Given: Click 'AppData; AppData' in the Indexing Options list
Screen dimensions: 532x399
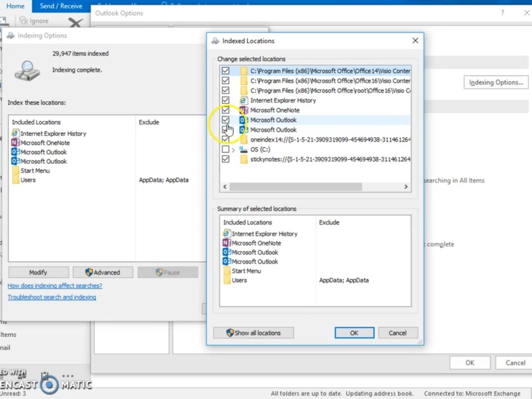Looking at the screenshot, I should pyautogui.click(x=164, y=180).
